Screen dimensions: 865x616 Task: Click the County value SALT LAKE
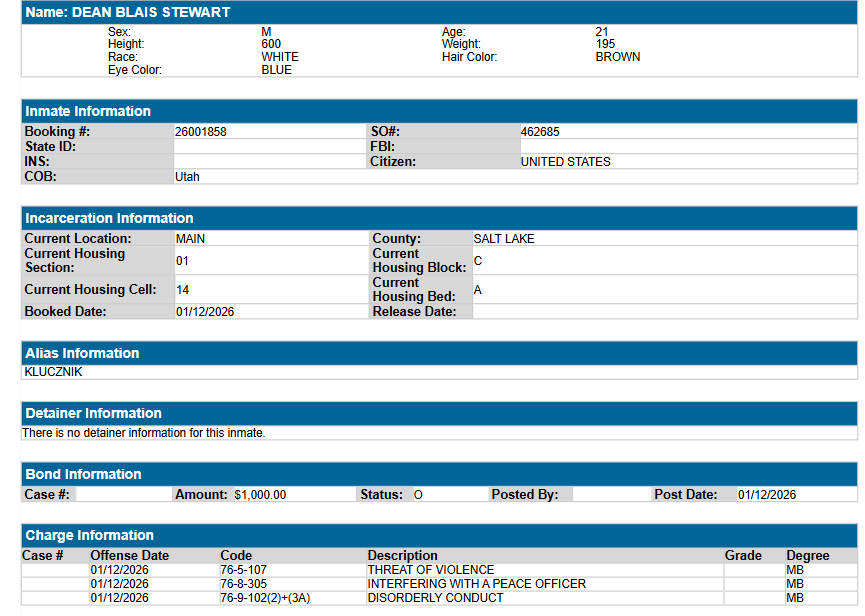coord(504,239)
